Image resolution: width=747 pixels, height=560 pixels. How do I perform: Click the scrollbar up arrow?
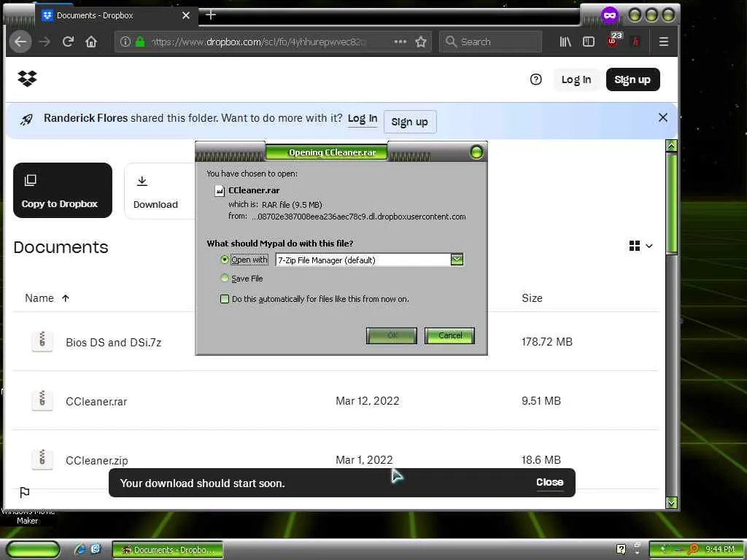pos(671,146)
